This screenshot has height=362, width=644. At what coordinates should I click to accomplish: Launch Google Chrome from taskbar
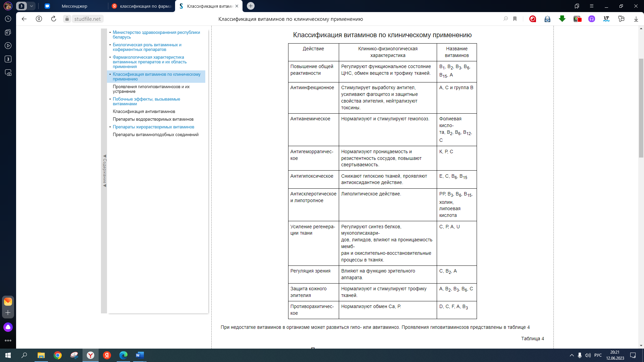point(58,355)
